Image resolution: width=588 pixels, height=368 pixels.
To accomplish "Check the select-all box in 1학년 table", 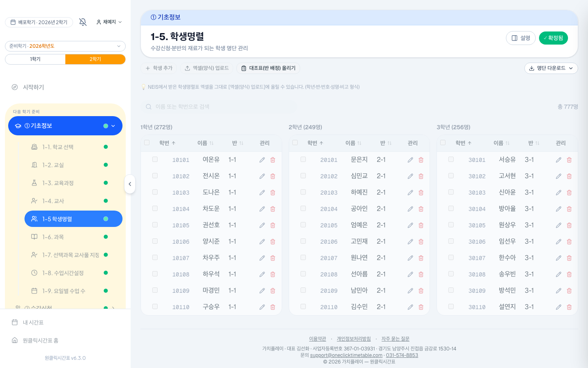I will coord(147,143).
